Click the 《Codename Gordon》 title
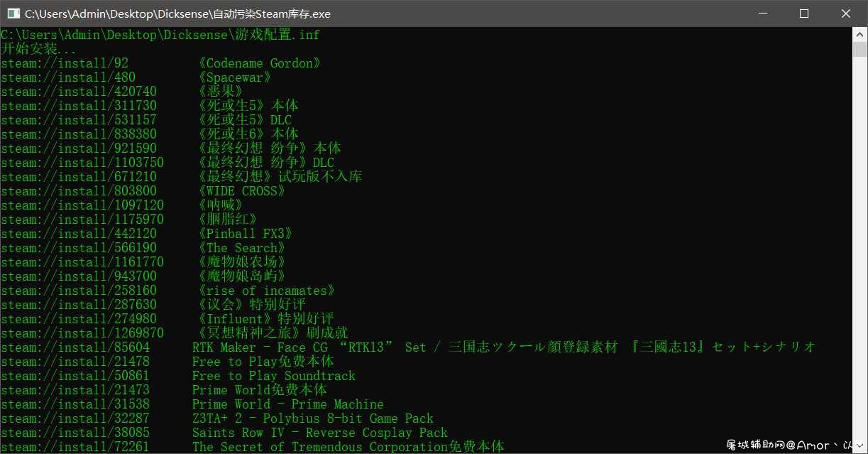This screenshot has height=454, width=868. (260, 63)
